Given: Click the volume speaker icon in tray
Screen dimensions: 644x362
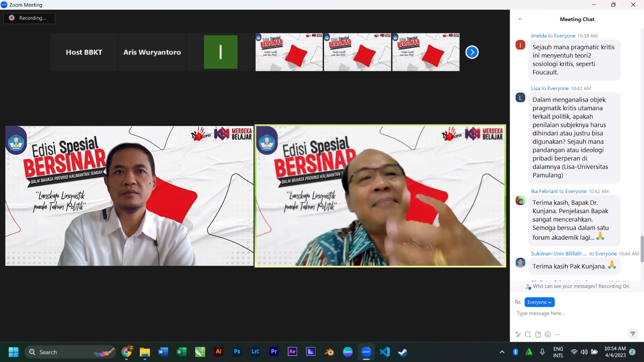Looking at the screenshot, I should tap(584, 352).
